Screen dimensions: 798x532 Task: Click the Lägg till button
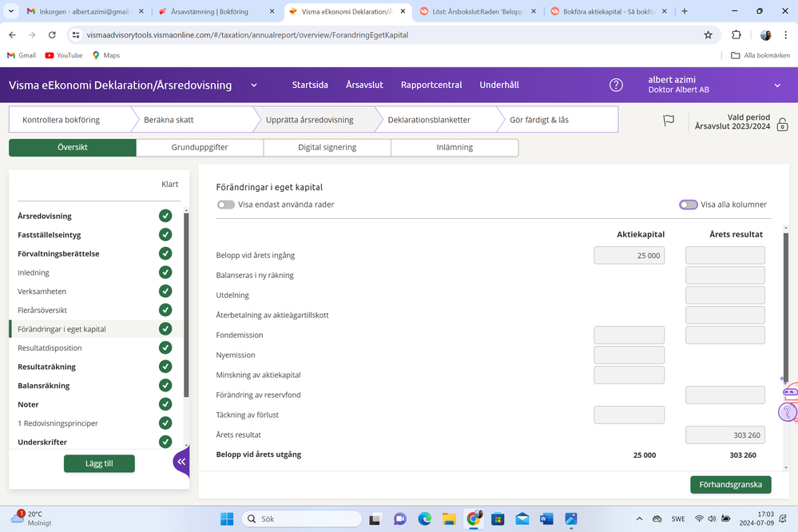coord(99,464)
